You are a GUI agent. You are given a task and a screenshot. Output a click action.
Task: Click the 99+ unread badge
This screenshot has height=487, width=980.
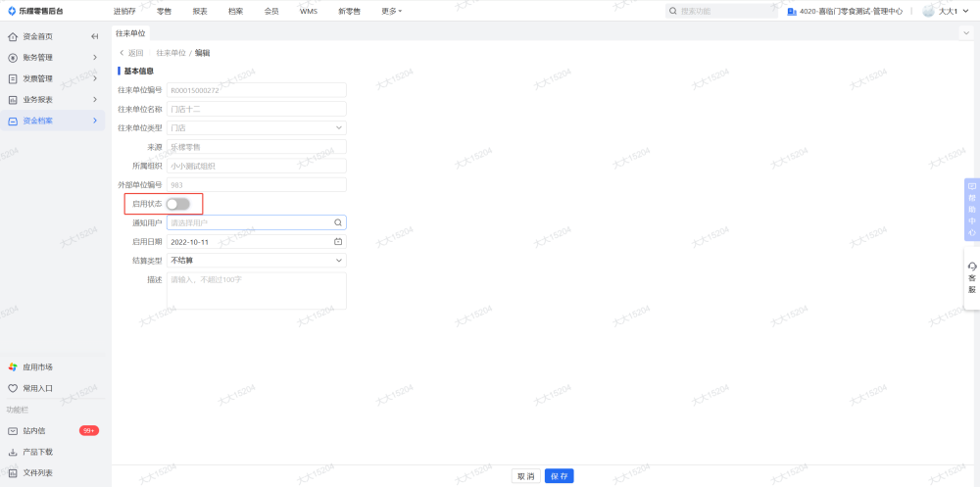pyautogui.click(x=89, y=431)
